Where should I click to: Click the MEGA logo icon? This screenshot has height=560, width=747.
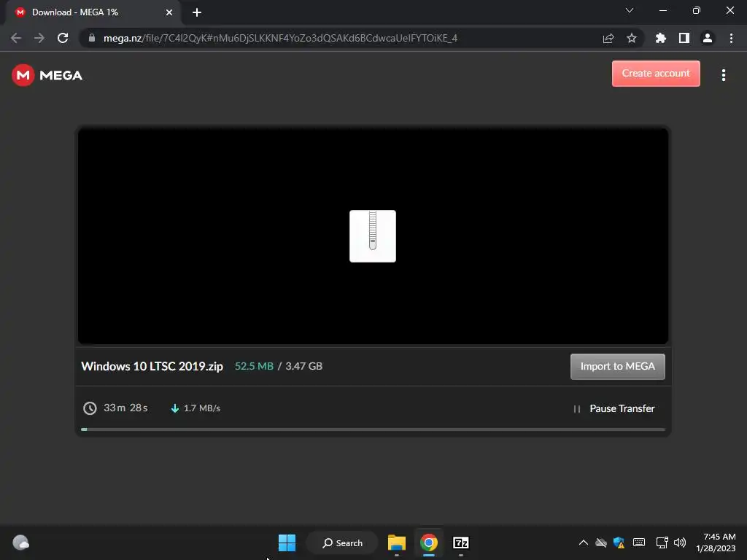[x=23, y=75]
